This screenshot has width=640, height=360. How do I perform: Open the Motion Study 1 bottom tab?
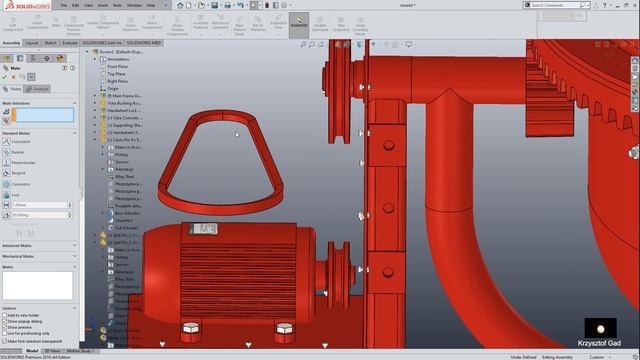pyautogui.click(x=80, y=351)
